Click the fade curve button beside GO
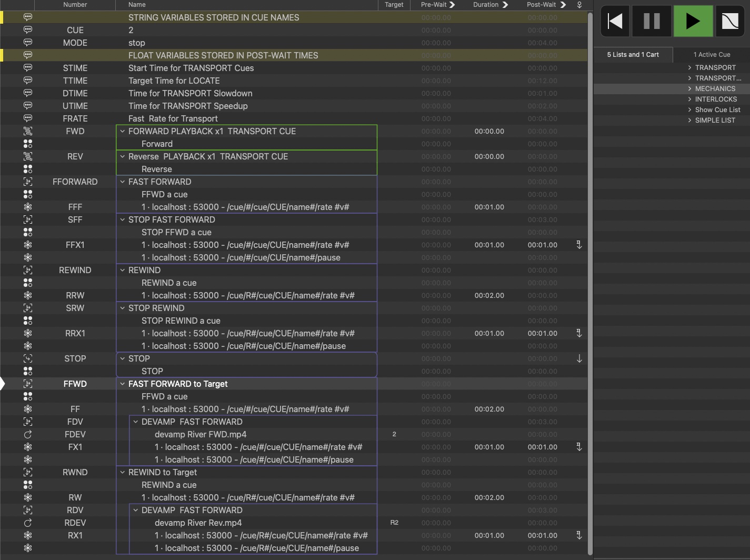Screen dimensions: 750x560 pyautogui.click(x=730, y=21)
